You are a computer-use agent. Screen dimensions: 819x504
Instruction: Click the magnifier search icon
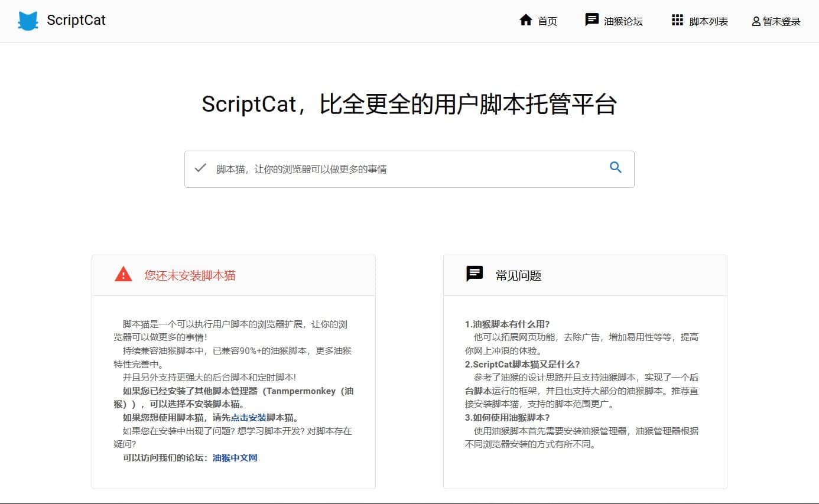coord(616,168)
